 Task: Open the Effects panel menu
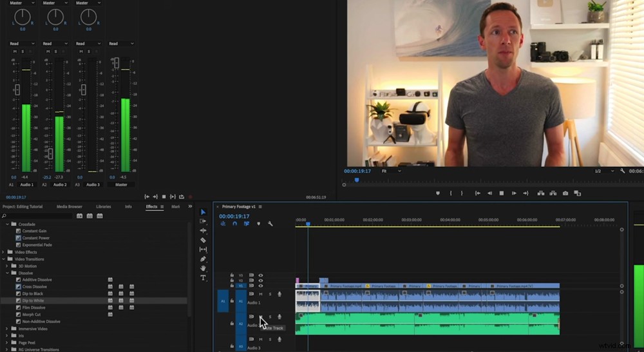click(x=162, y=207)
